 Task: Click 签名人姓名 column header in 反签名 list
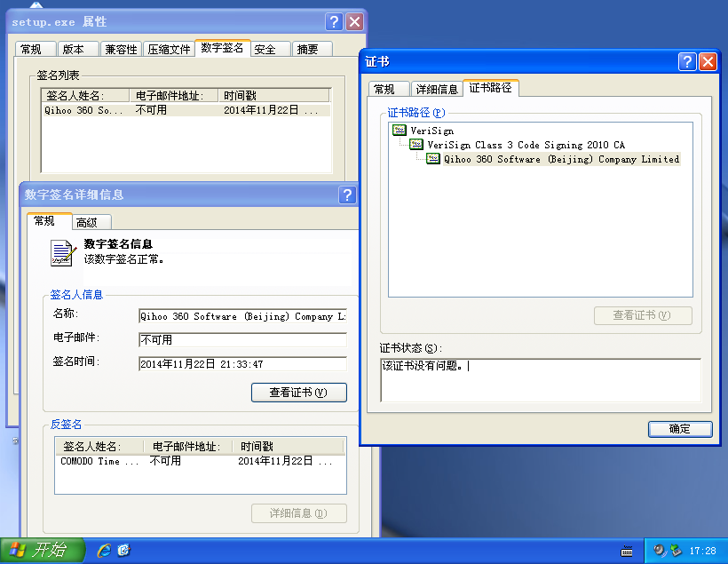point(99,447)
